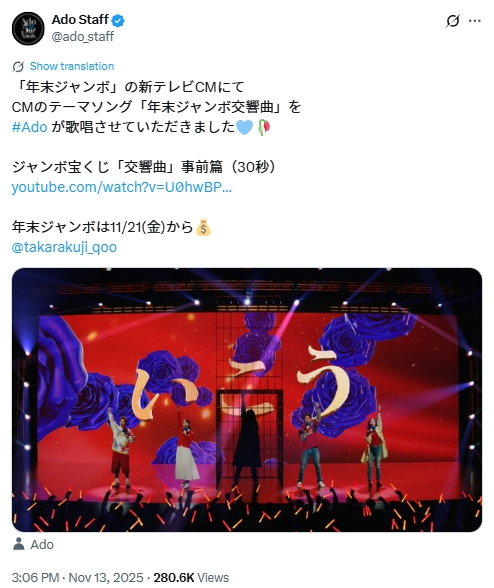Open the youtube.com/watch link
Viewport: 494px width, 588px height.
click(x=122, y=187)
